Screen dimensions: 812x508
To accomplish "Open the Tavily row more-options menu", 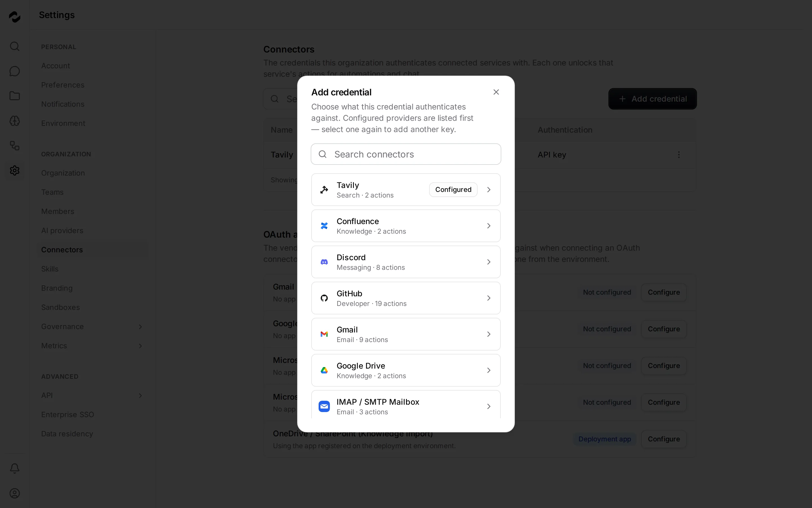I will click(x=678, y=155).
